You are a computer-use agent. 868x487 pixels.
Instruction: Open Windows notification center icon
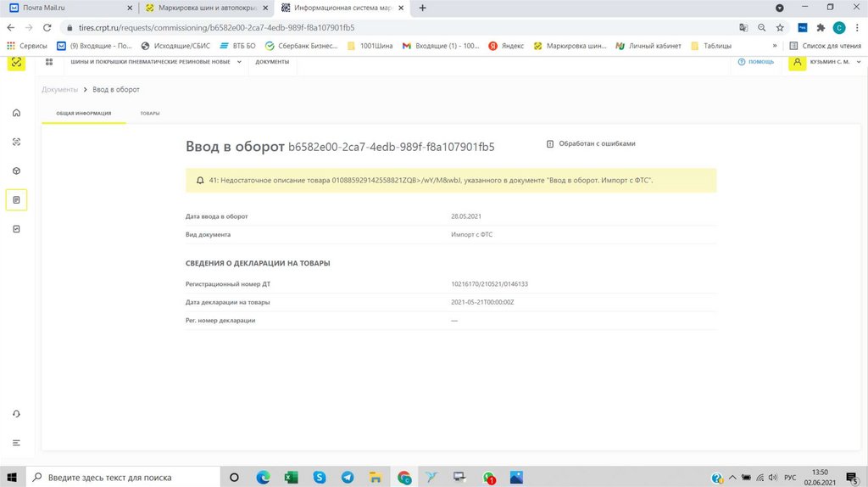[x=852, y=478]
